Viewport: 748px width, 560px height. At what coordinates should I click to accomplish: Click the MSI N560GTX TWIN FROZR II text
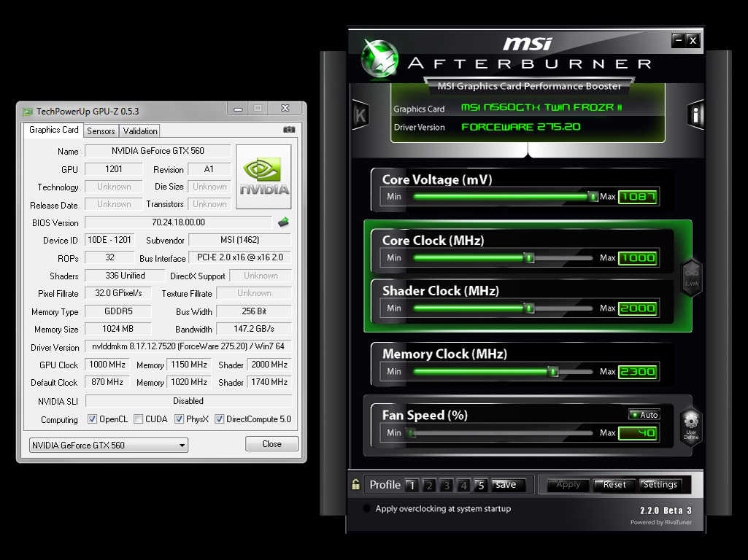541,107
